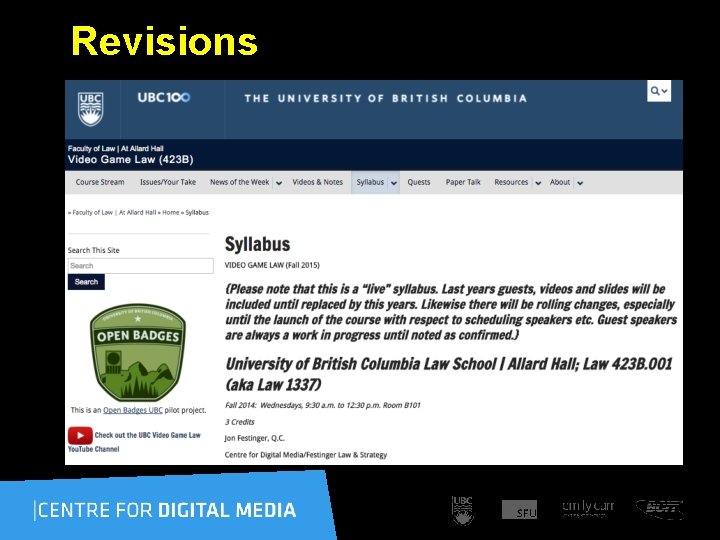Image resolution: width=720 pixels, height=540 pixels.
Task: Open the Paper Talk menu item
Action: coord(463,182)
